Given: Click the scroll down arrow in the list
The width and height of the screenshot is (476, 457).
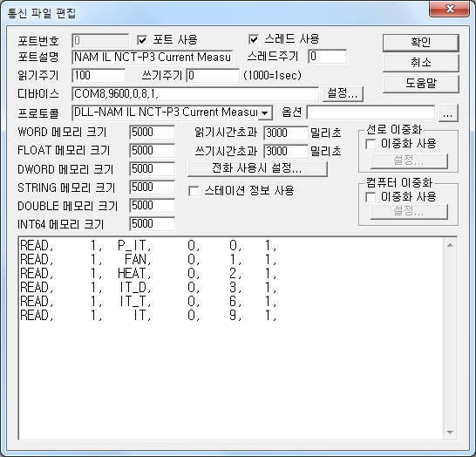Looking at the screenshot, I should coord(450,432).
